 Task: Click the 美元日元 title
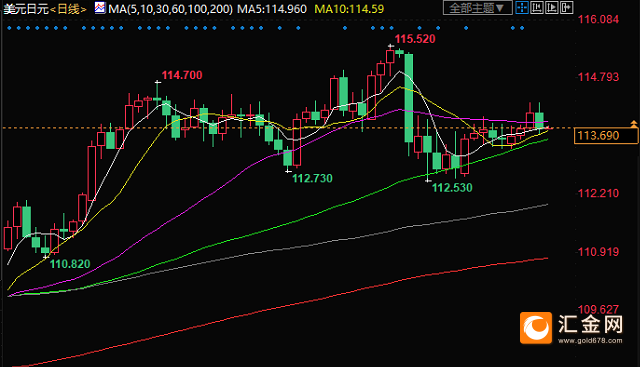pyautogui.click(x=26, y=9)
